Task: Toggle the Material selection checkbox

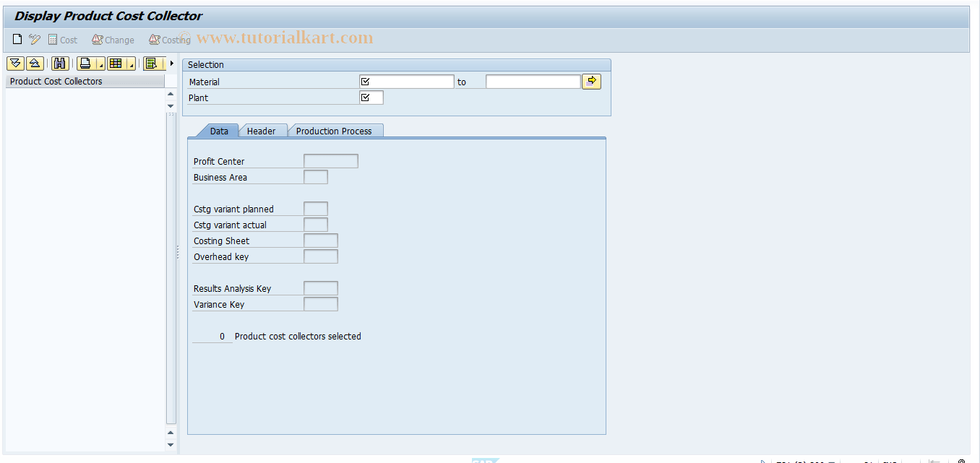Action: [364, 80]
